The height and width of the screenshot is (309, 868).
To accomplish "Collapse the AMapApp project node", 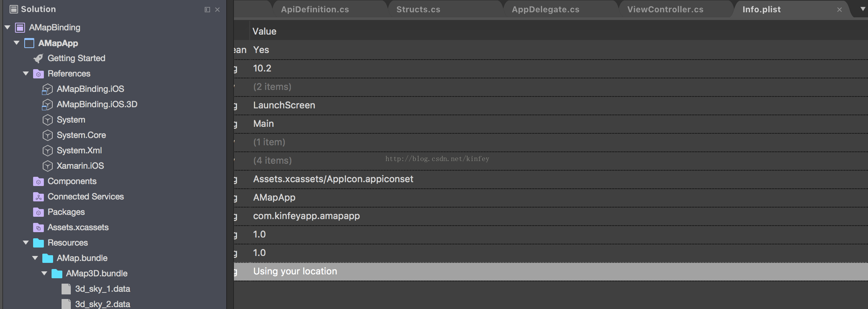I will click(x=17, y=43).
